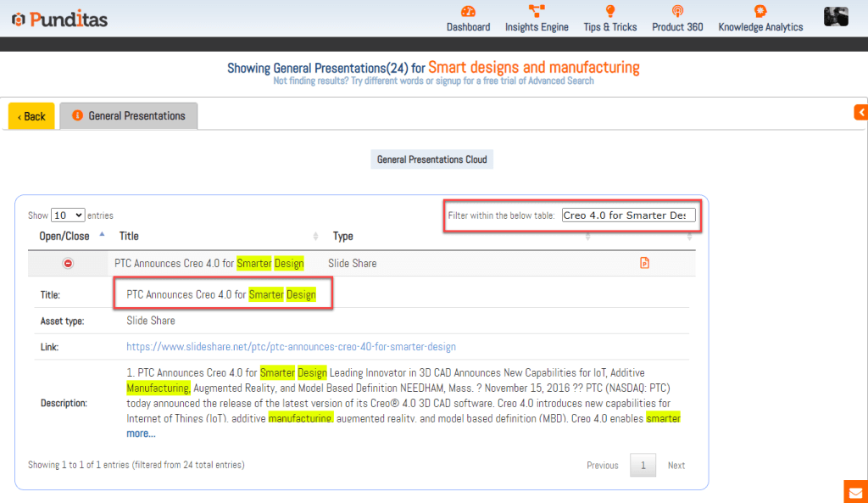Sort table by Title column
The height and width of the screenshot is (503, 868).
click(129, 236)
